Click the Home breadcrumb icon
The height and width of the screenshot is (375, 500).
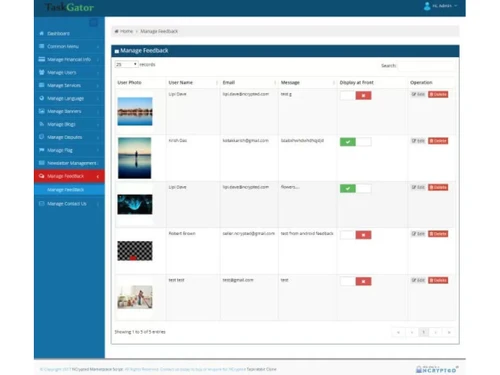(x=116, y=31)
